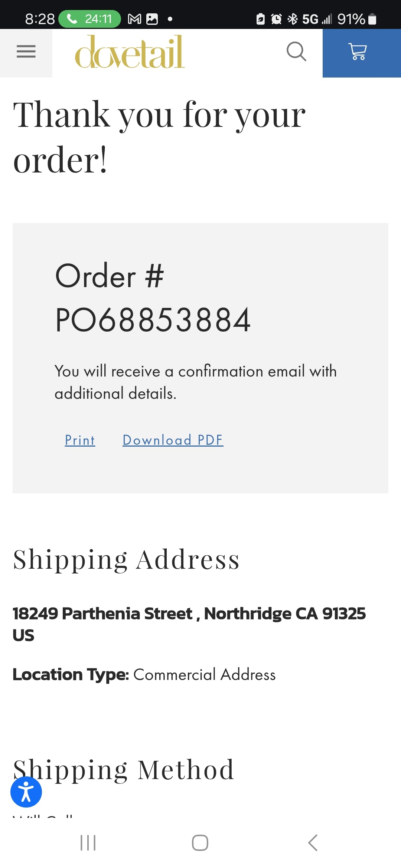The image size is (401, 868).
Task: Tap the battery percentage indicator
Action: (351, 19)
